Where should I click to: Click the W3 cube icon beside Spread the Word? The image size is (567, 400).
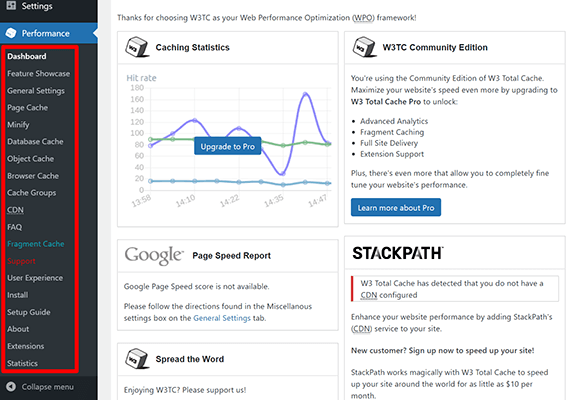(137, 359)
